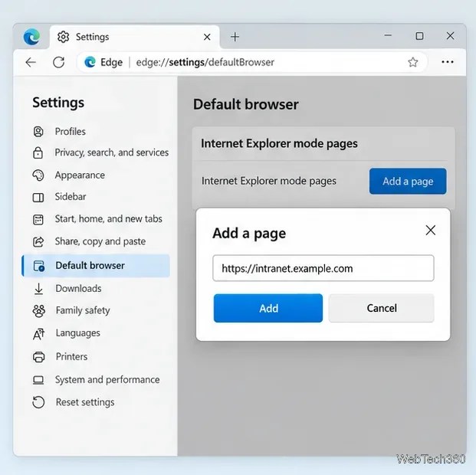Image resolution: width=476 pixels, height=475 pixels.
Task: Open System and performance settings
Action: (107, 380)
